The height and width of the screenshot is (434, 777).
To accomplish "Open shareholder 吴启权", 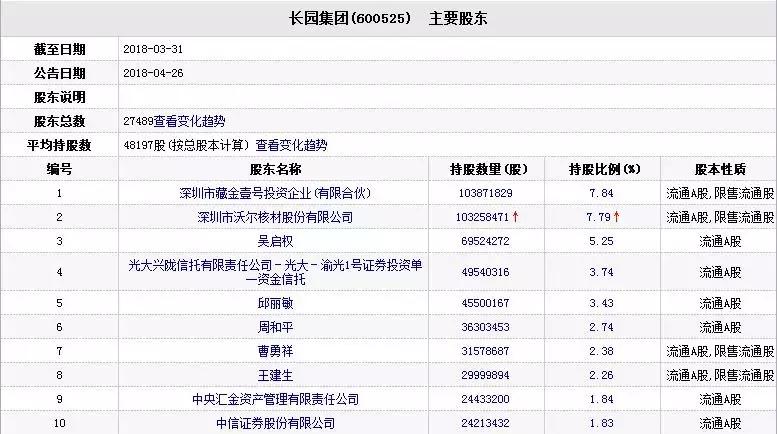I will coord(275,241).
